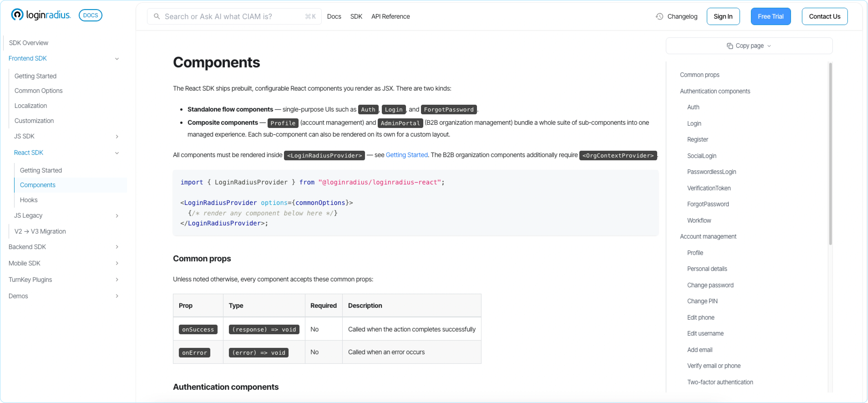Expand the TurnKey Plugins chevron

117,280
